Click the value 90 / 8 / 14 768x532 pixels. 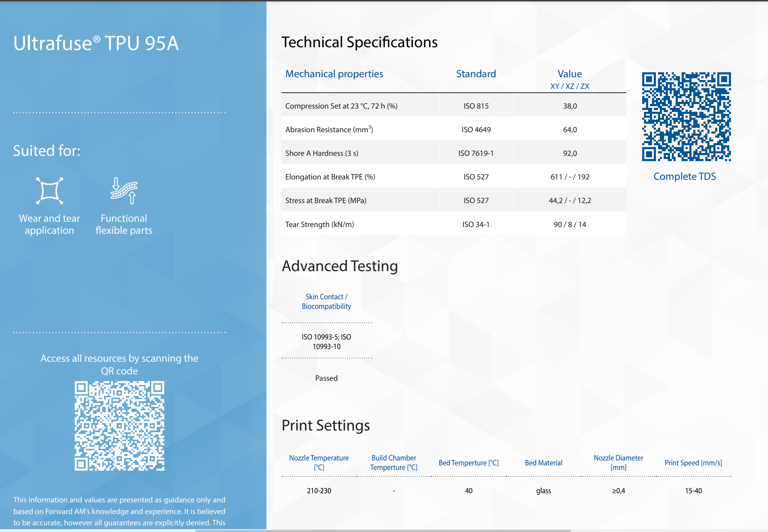pos(570,225)
